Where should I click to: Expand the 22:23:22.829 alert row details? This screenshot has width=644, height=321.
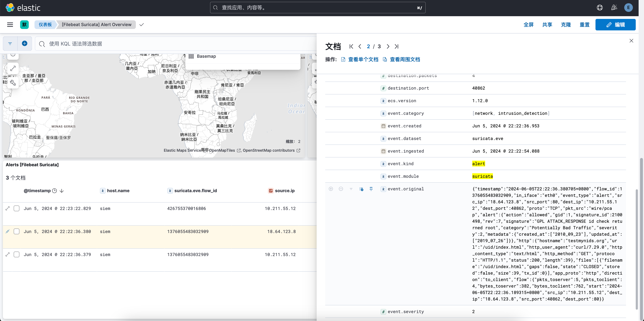(x=8, y=208)
